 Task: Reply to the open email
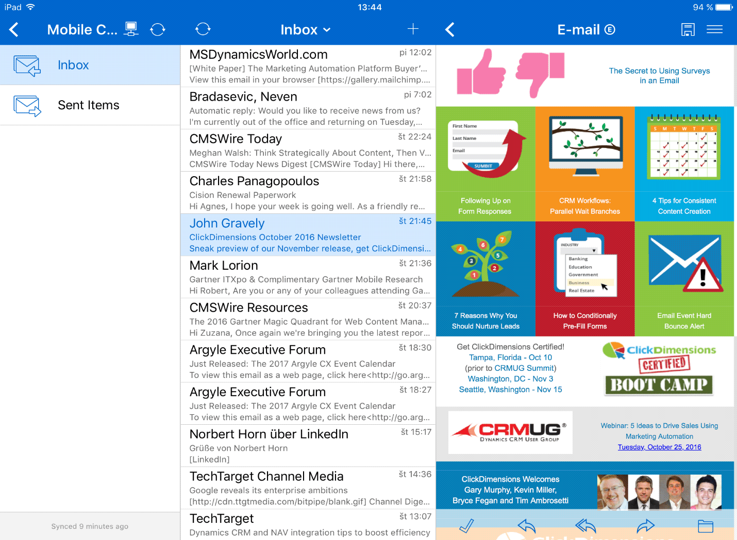coord(526,525)
